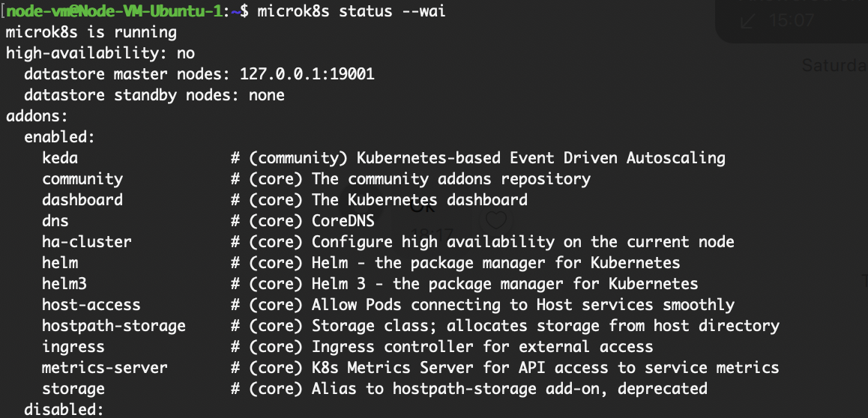Click the 'datastore standby nodes: none' line
868x418 pixels.
(x=154, y=95)
